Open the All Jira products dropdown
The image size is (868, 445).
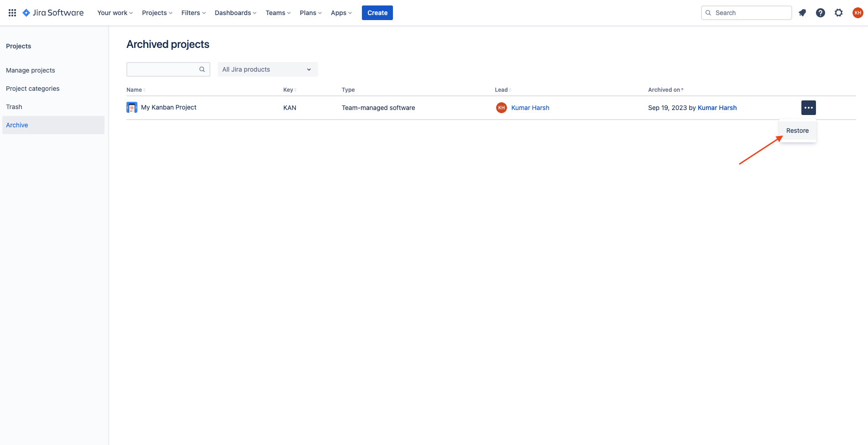(x=267, y=69)
